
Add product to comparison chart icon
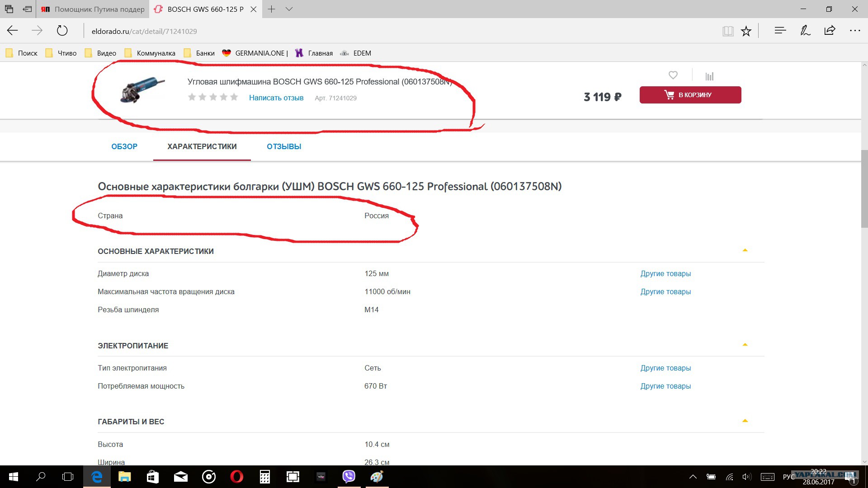coord(709,76)
